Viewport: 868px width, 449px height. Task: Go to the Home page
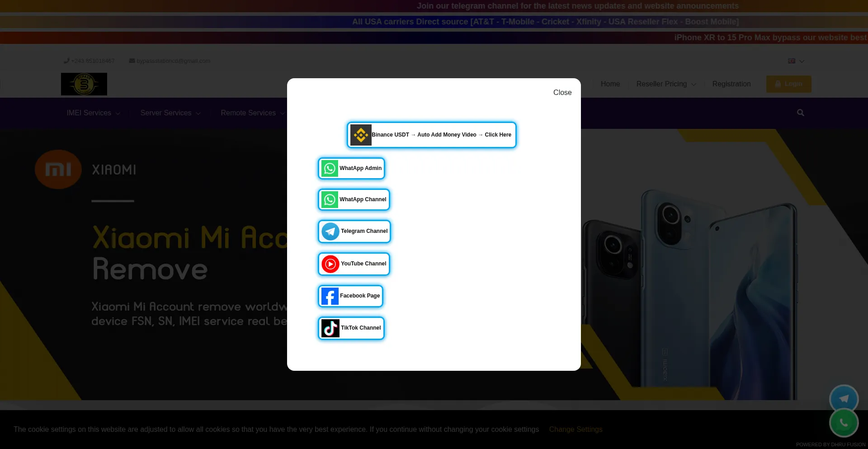coord(610,84)
